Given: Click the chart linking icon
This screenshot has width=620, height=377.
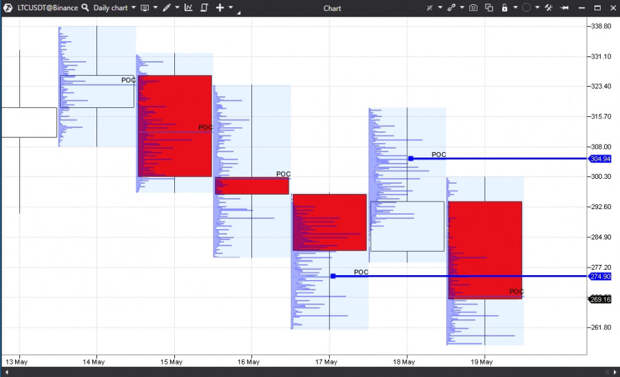Looking at the screenshot, I should click(451, 8).
